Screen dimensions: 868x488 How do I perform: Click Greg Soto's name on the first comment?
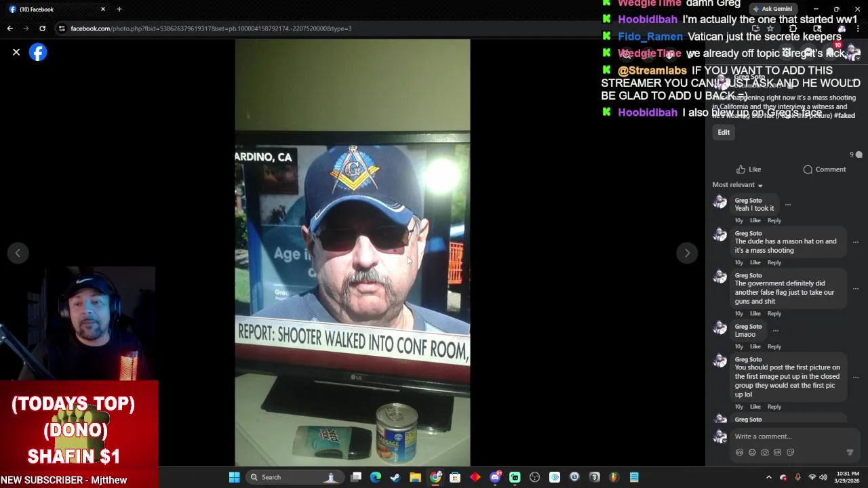point(748,201)
